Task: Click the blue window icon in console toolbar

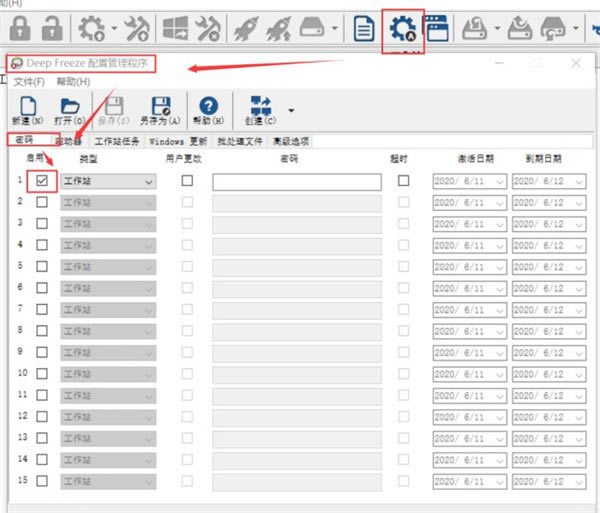Action: (436, 28)
